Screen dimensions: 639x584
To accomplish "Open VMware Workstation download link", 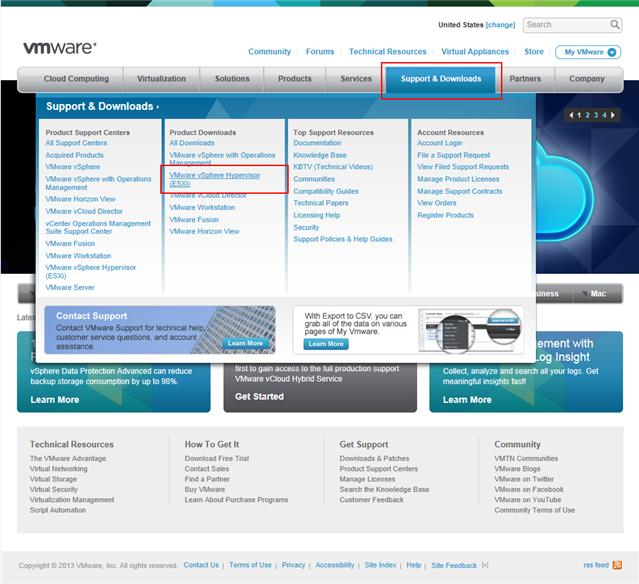I will [202, 207].
